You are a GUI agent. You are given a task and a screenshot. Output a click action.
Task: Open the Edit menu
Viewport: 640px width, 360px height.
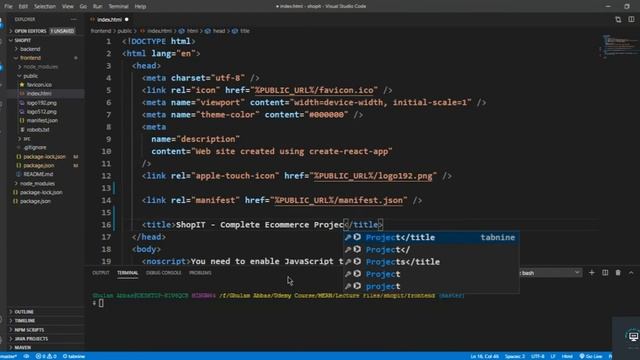click(23, 7)
